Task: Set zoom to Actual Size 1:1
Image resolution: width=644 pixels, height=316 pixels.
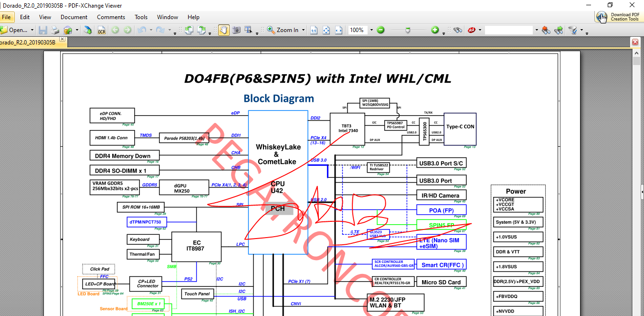Action: click(x=314, y=30)
